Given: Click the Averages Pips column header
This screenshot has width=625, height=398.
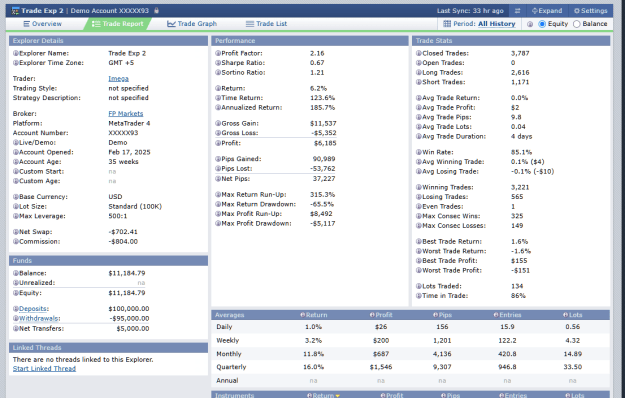Looking at the screenshot, I should pyautogui.click(x=442, y=315).
